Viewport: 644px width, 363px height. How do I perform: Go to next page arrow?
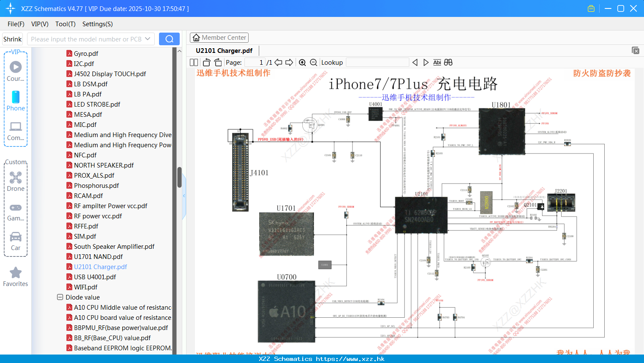coord(289,62)
